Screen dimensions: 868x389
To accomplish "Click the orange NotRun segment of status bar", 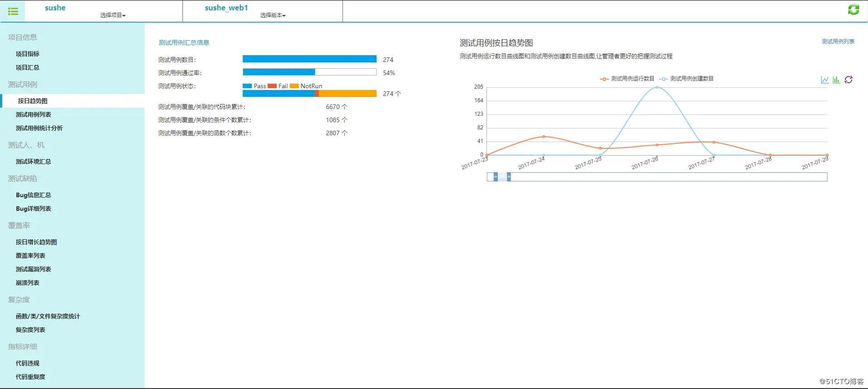I will tap(348, 94).
